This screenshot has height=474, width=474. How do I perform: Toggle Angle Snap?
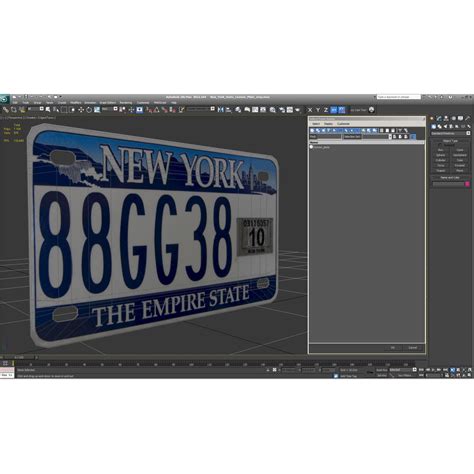156,109
